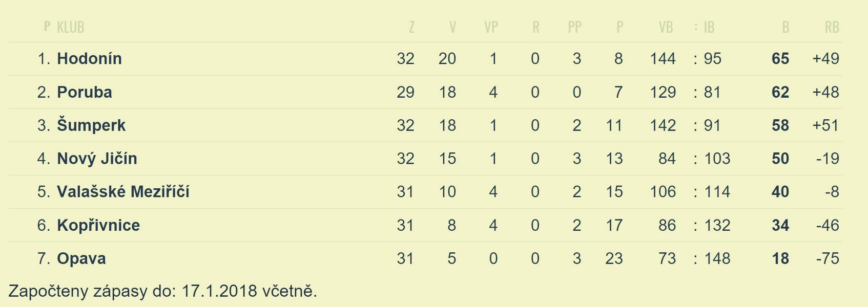Open the Hodonín club link
This screenshot has width=868, height=307.
pyautogui.click(x=89, y=59)
